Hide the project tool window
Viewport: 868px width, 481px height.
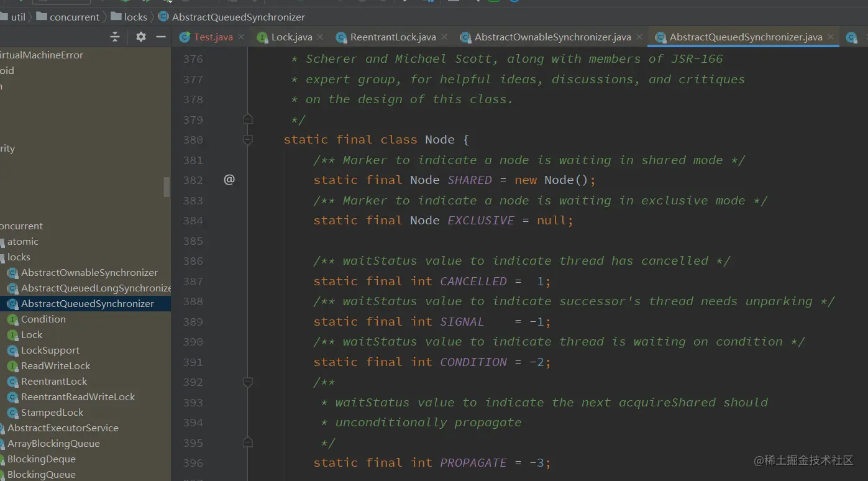click(161, 37)
